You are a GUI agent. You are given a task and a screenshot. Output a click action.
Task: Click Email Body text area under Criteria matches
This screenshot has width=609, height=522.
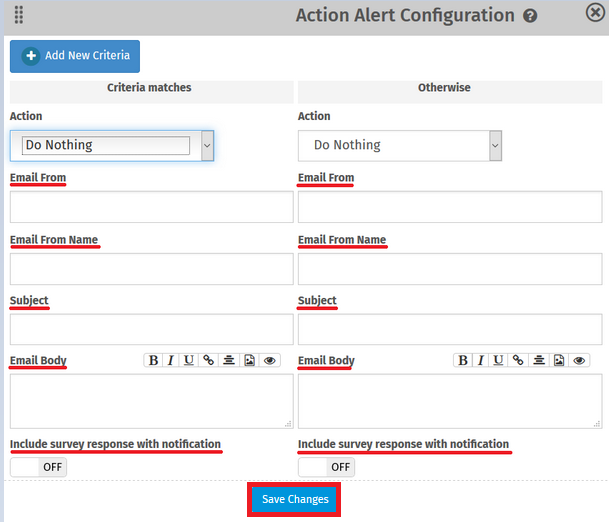pos(151,401)
